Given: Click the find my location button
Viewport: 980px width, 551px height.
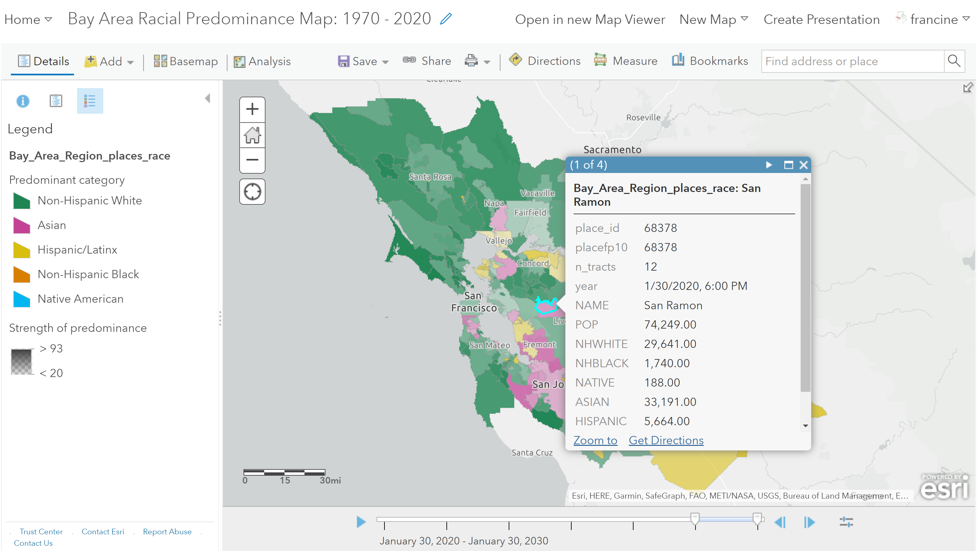Looking at the screenshot, I should coord(252,192).
